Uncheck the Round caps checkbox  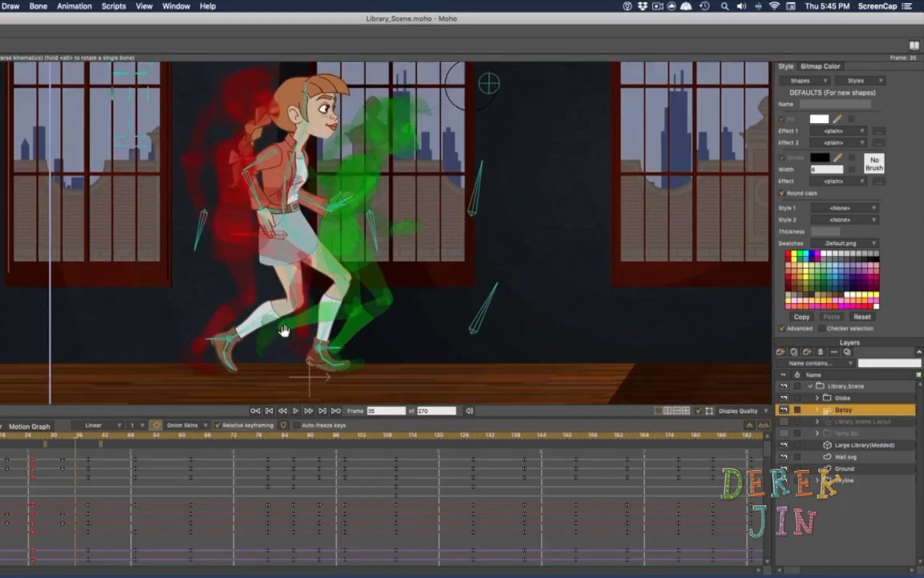[x=782, y=193]
